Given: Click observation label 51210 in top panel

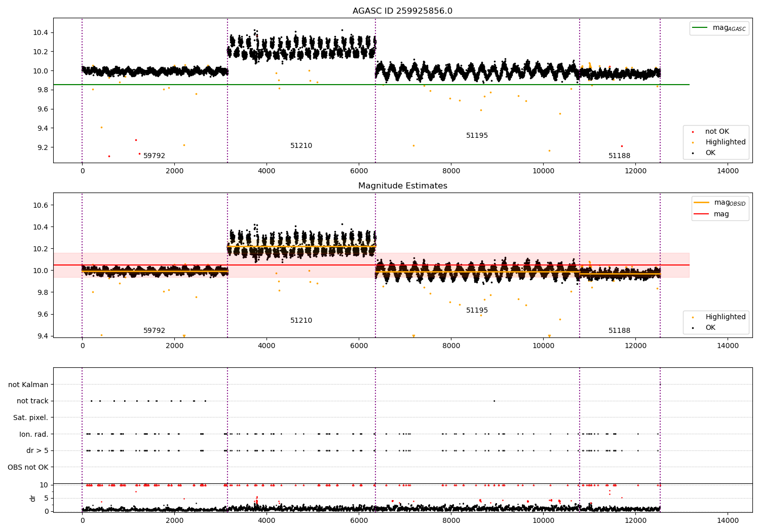Looking at the screenshot, I should (301, 146).
